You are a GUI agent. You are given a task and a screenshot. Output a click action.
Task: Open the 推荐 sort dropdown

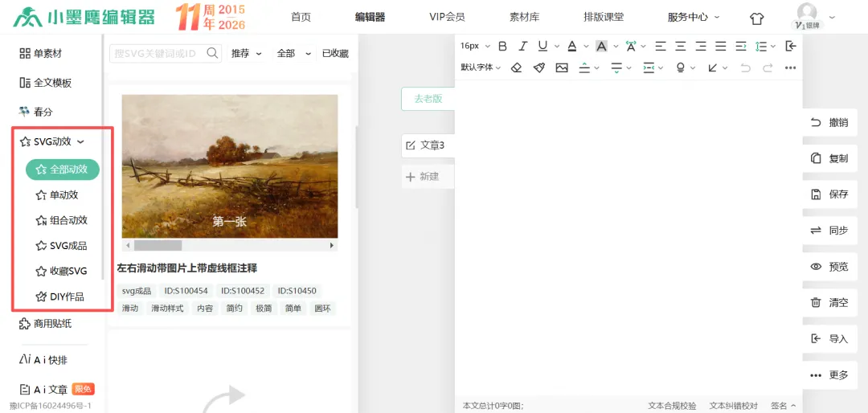(x=248, y=53)
